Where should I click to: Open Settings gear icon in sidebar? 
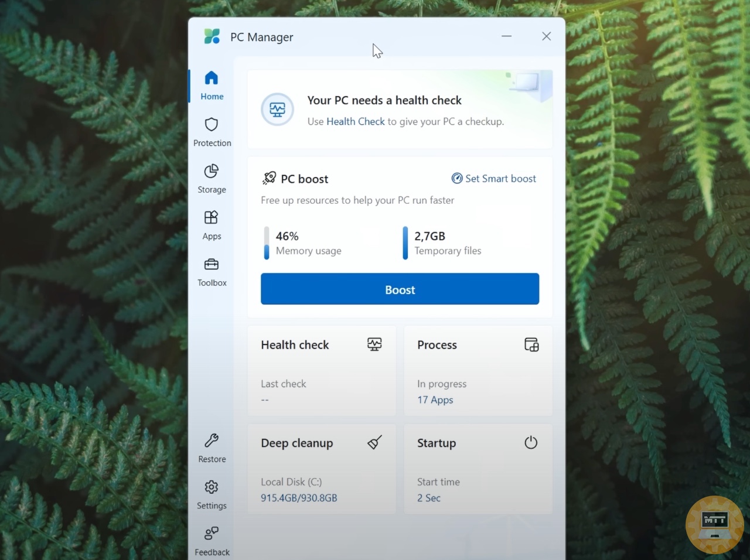(x=212, y=487)
